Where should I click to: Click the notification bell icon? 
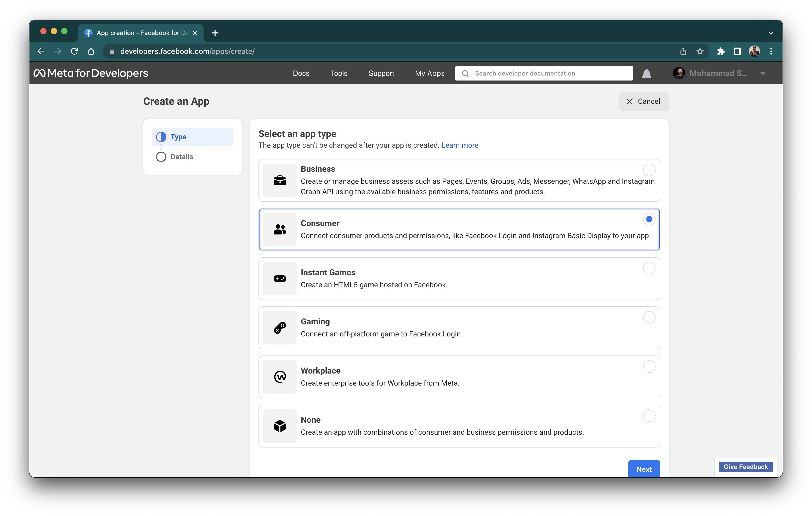646,73
